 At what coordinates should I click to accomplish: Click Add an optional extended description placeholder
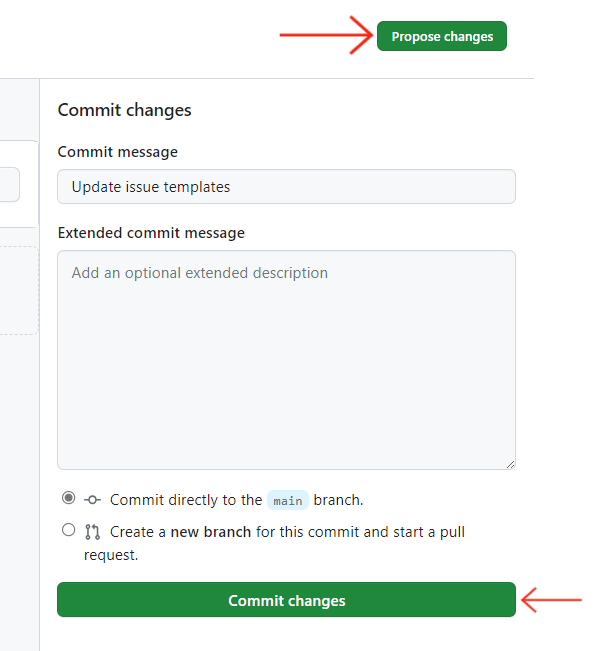point(200,273)
